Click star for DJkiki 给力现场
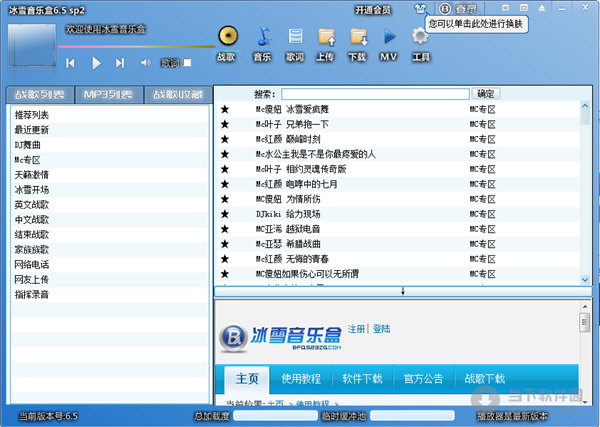This screenshot has height=427, width=600. [225, 214]
